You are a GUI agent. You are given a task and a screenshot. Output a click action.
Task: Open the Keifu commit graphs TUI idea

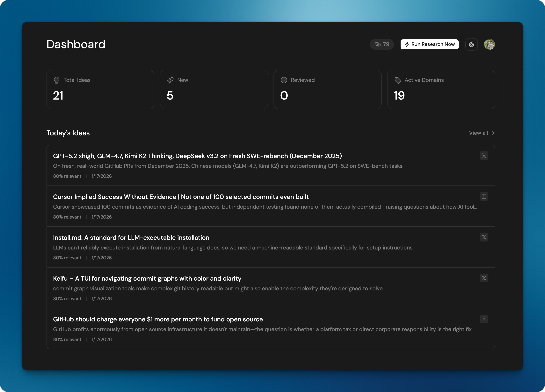(x=147, y=278)
